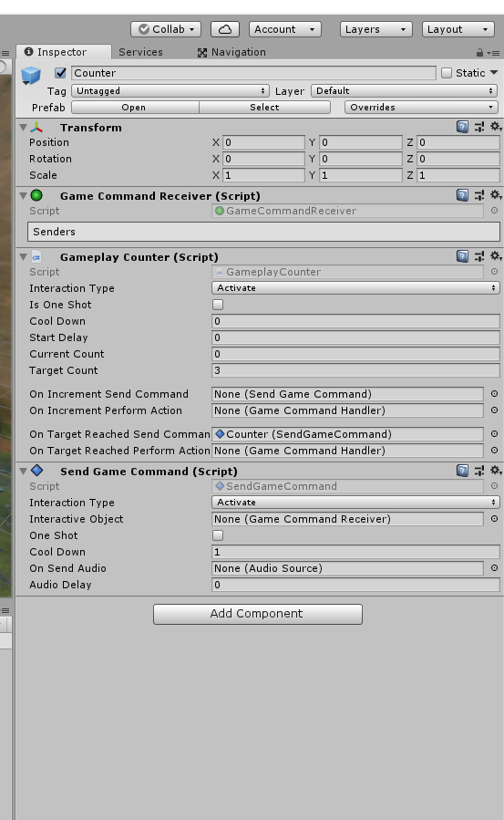The width and height of the screenshot is (504, 820).
Task: Open Send Game Command gear menu
Action: pos(496,471)
